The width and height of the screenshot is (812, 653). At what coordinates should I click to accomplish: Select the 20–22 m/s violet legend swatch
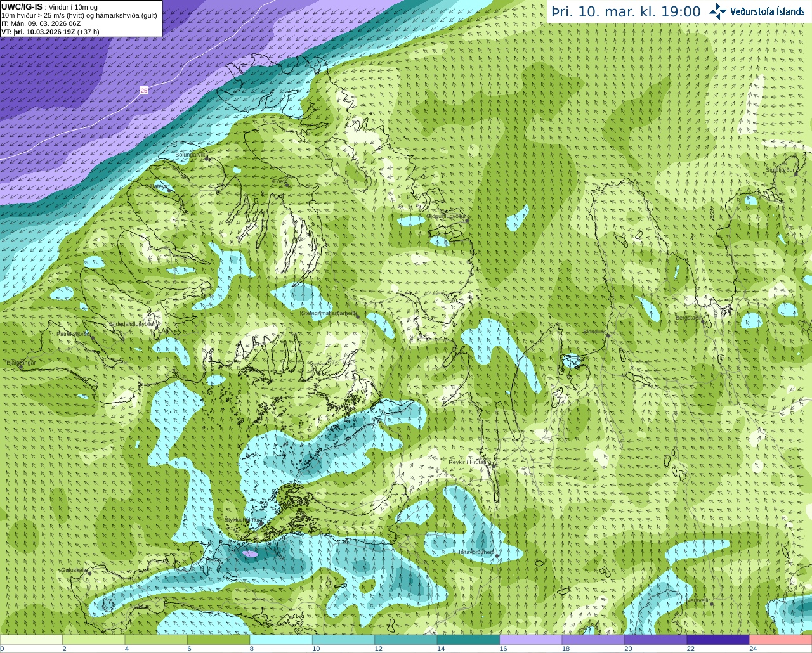tap(655, 640)
